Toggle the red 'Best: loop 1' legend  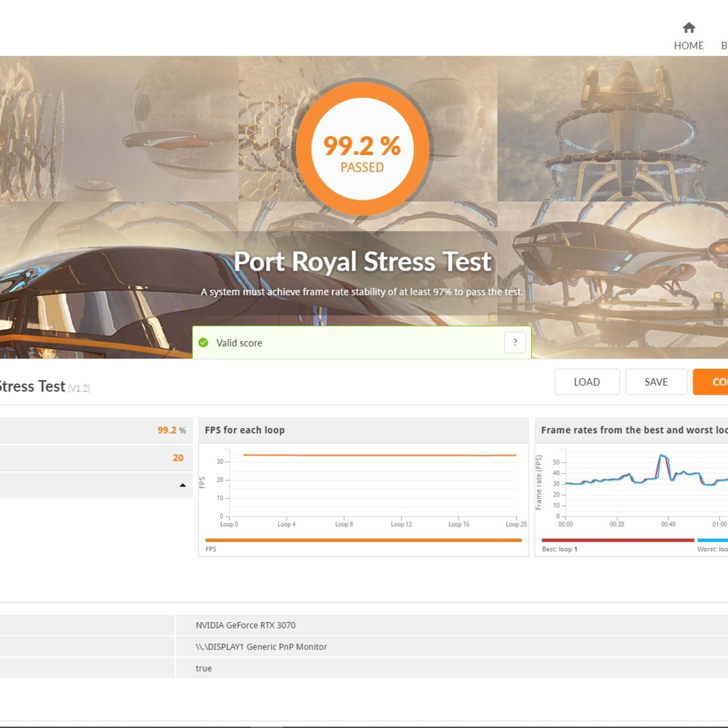point(618,540)
